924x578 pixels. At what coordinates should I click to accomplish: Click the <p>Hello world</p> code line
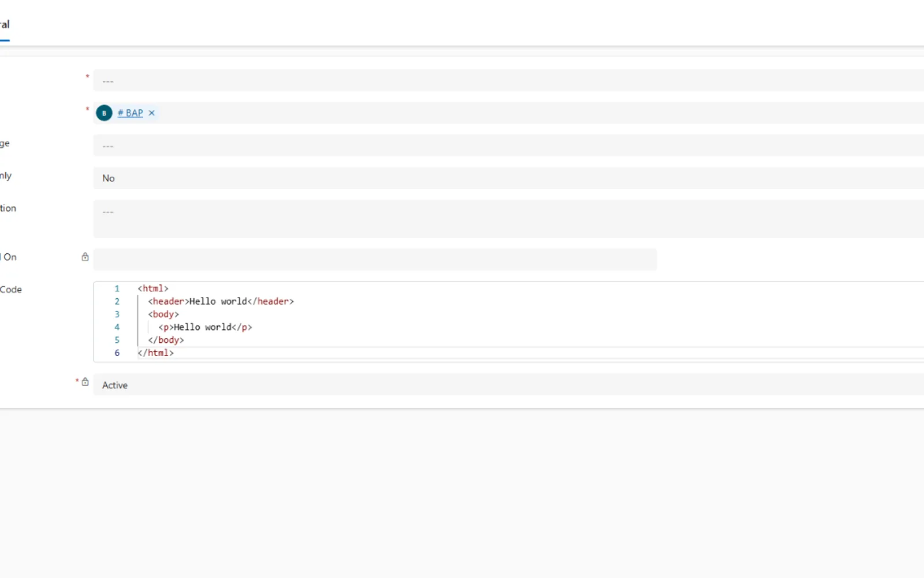(x=205, y=327)
